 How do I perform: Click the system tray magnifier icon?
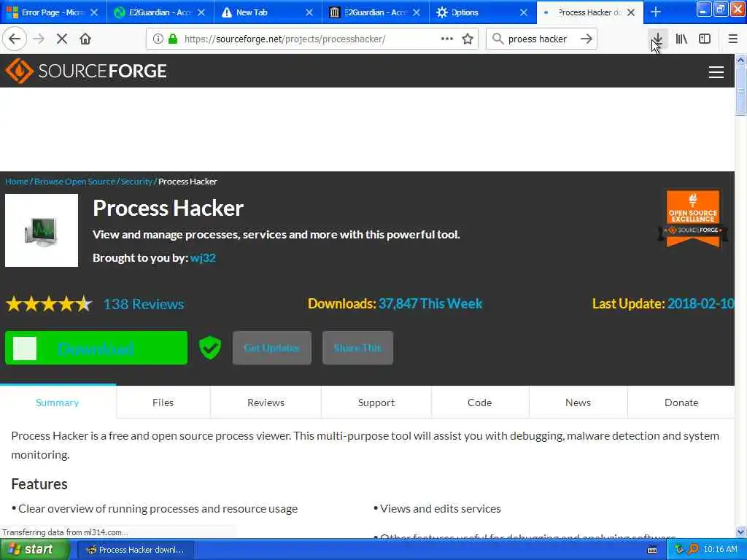693,550
